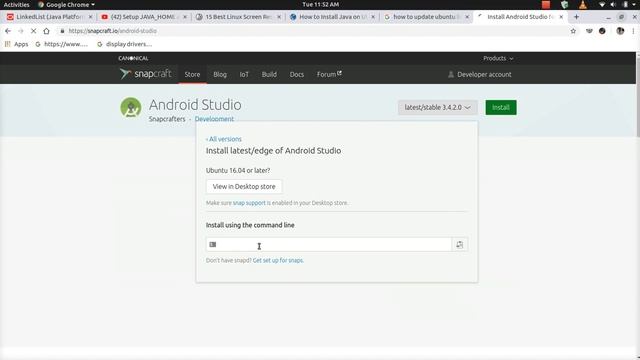Close the LinkedList Java Platform tab
The width and height of the screenshot is (640, 360).
click(x=90, y=17)
